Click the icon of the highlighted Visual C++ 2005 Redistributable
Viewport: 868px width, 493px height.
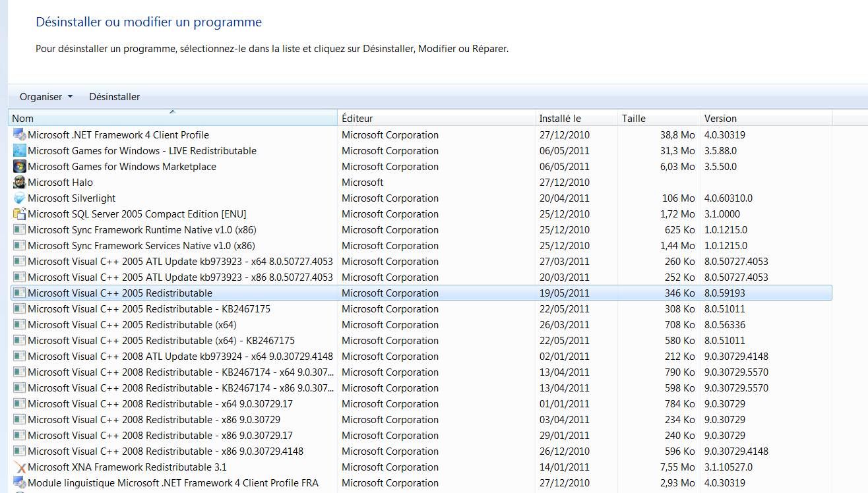click(19, 293)
